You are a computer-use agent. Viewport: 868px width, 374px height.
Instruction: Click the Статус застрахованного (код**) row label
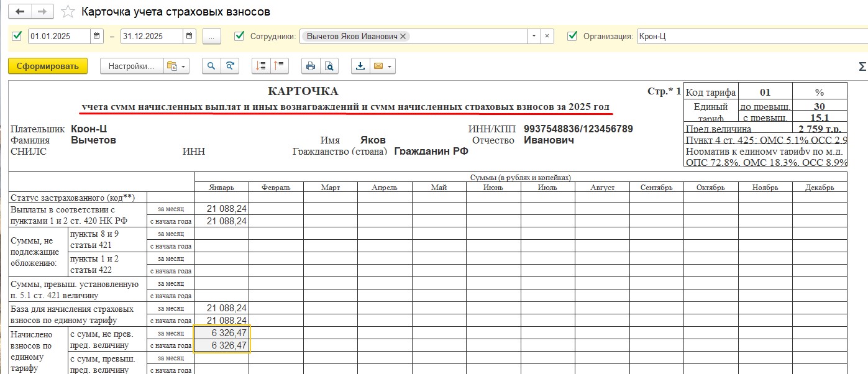73,197
